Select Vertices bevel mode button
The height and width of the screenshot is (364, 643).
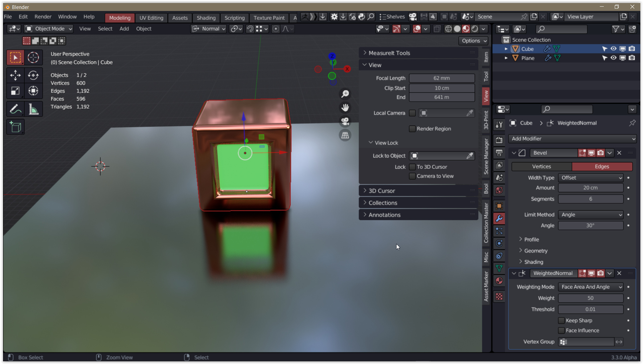pos(541,166)
